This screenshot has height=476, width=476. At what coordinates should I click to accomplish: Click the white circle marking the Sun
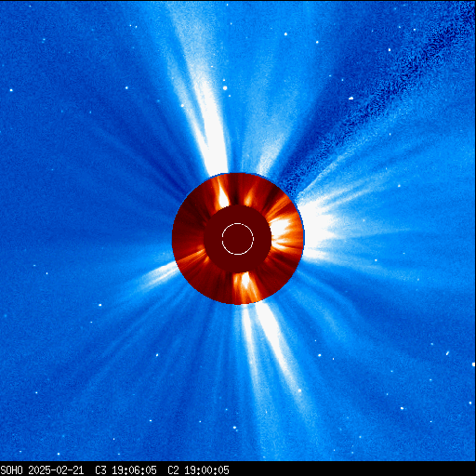click(238, 239)
